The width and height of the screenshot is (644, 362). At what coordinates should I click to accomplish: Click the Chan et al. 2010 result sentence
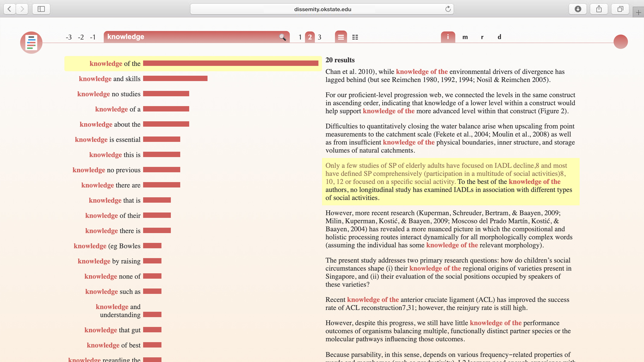(x=445, y=76)
